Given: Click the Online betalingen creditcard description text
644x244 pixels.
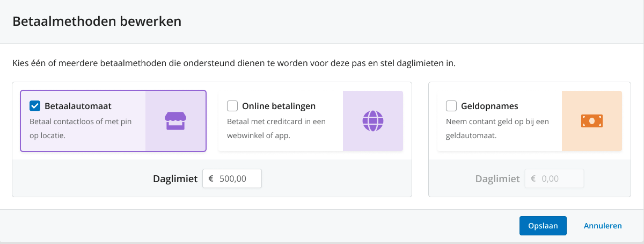Looking at the screenshot, I should click(x=276, y=128).
